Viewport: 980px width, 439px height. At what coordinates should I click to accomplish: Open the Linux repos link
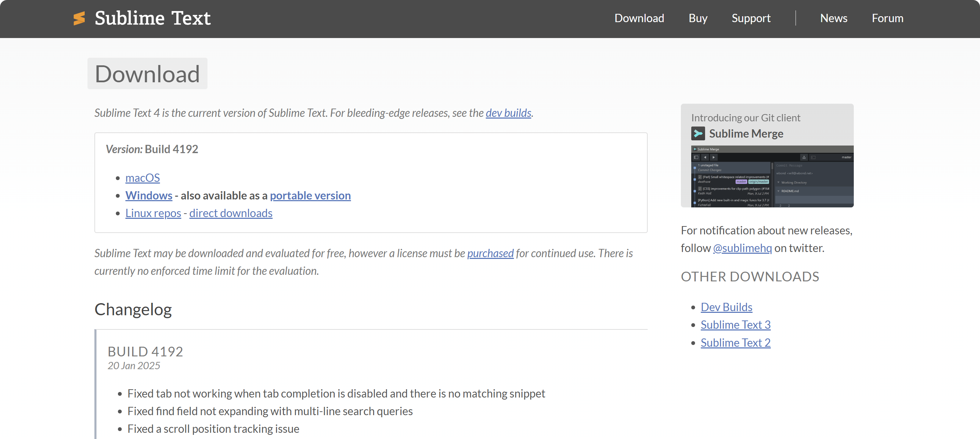pos(153,213)
